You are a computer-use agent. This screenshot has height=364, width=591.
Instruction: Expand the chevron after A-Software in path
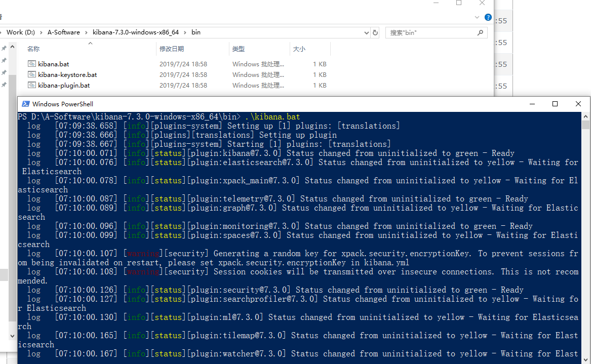86,32
